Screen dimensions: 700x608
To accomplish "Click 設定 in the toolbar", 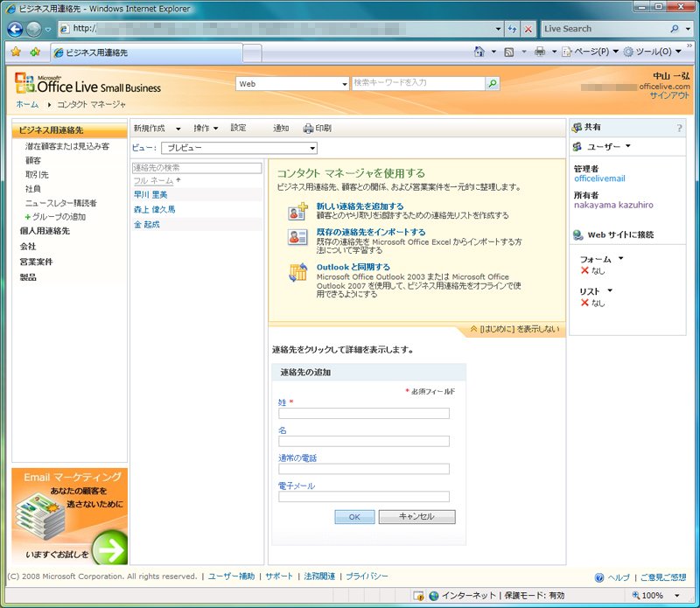I will pos(238,128).
